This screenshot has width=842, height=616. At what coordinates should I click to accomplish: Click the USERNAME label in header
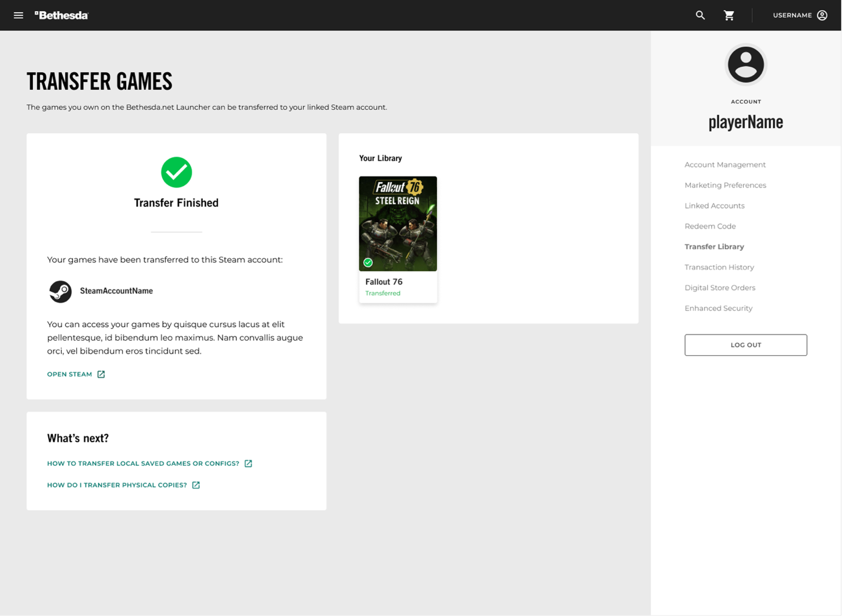792,15
